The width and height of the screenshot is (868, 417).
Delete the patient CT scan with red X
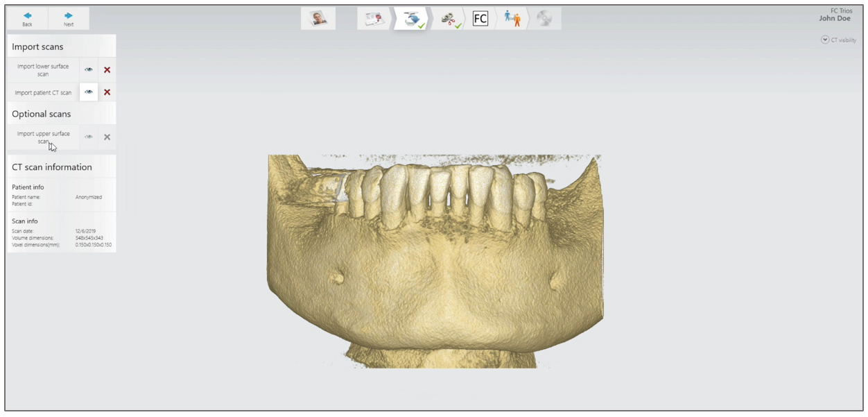(x=105, y=92)
